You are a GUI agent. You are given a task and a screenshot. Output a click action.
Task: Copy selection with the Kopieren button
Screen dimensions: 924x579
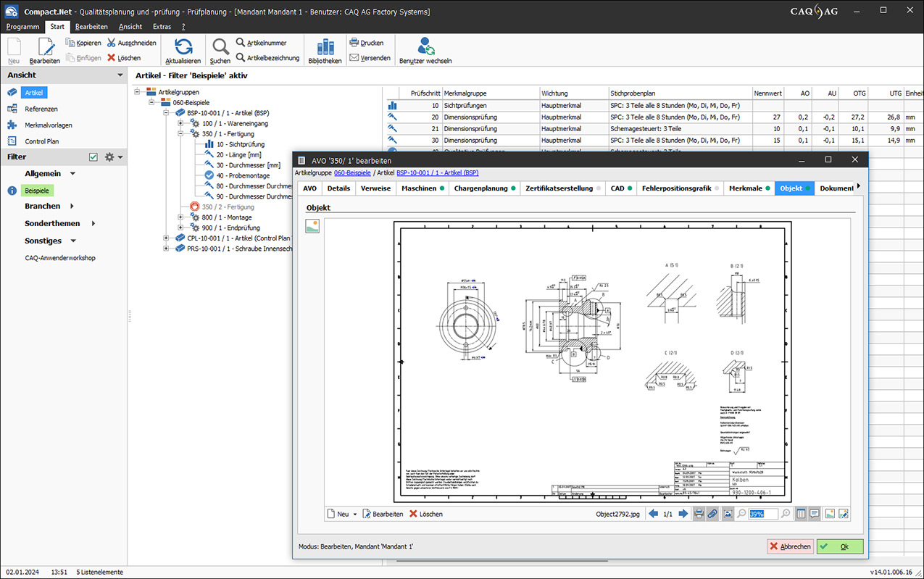(x=83, y=43)
